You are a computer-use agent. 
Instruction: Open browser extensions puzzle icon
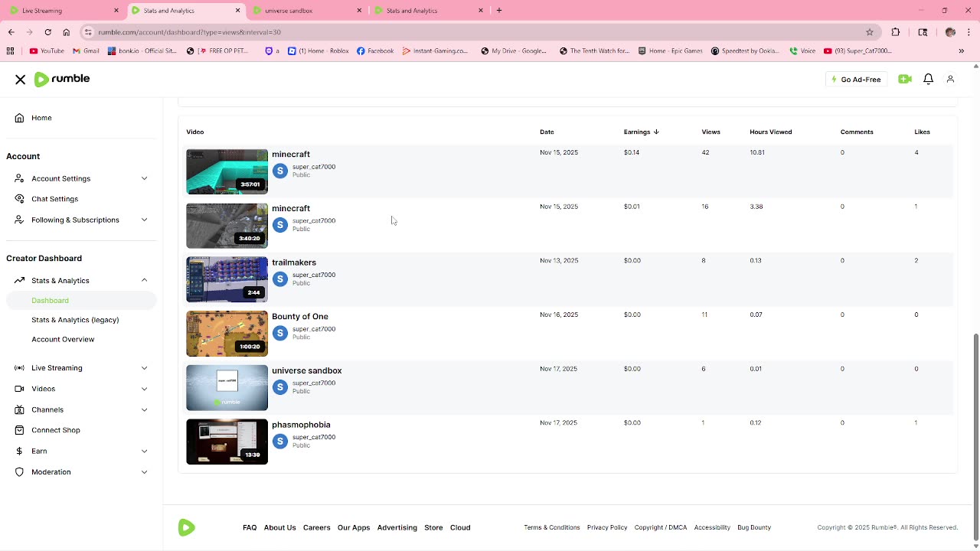point(896,32)
